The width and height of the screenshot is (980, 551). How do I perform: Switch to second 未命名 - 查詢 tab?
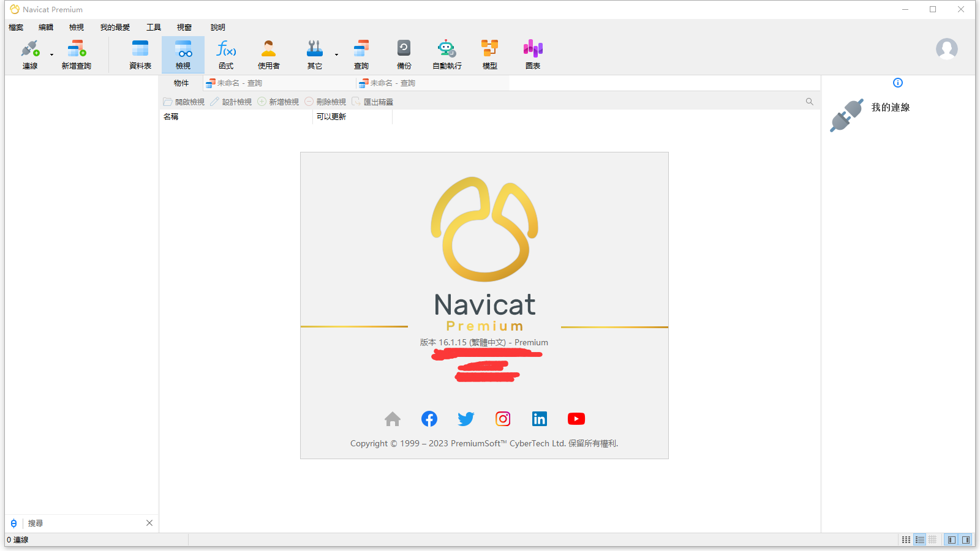click(432, 83)
